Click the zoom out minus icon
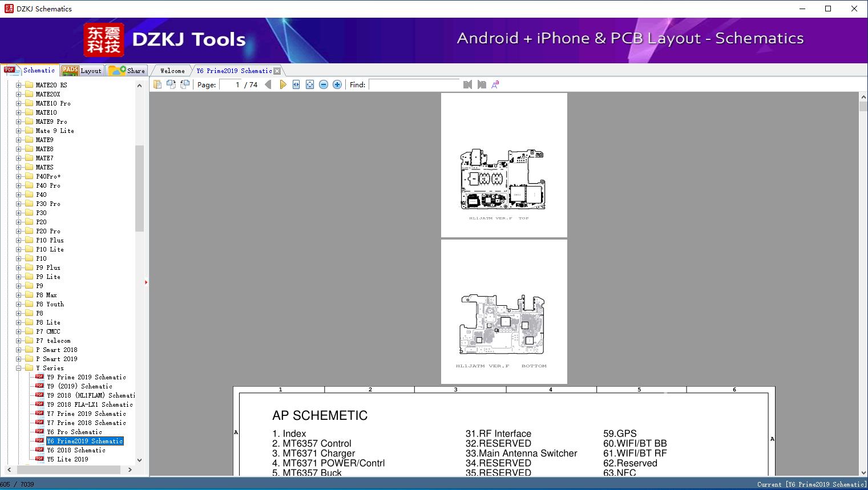Image resolution: width=868 pixels, height=490 pixels. 324,84
